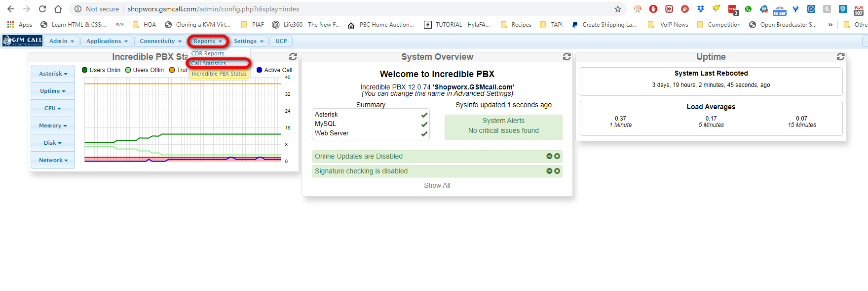The height and width of the screenshot is (291, 868).
Task: Open the Recipes bookmark folder
Action: [x=516, y=25]
